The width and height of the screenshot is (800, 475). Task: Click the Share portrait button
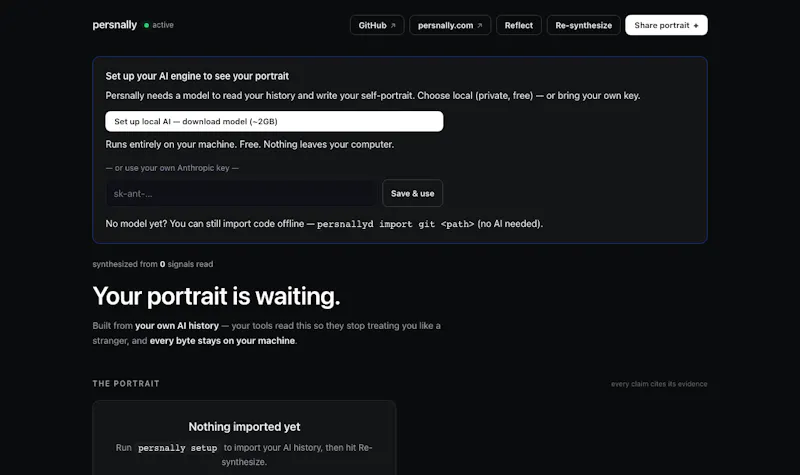click(x=666, y=25)
